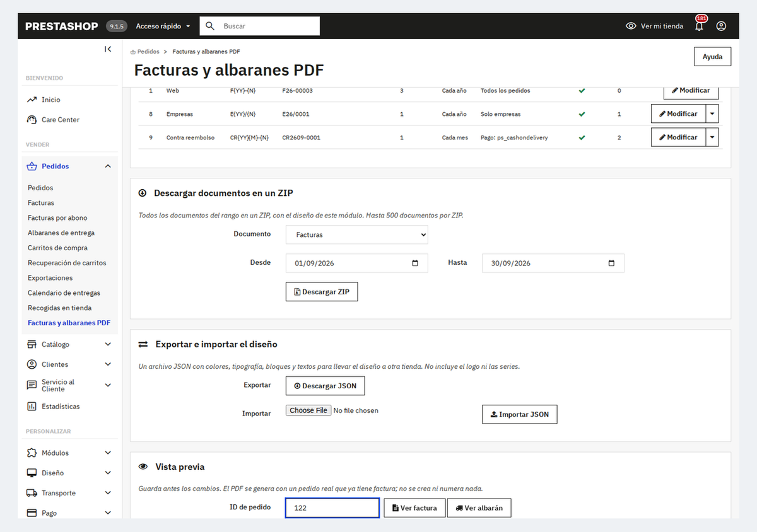Click the Clientes person icon

(x=32, y=364)
